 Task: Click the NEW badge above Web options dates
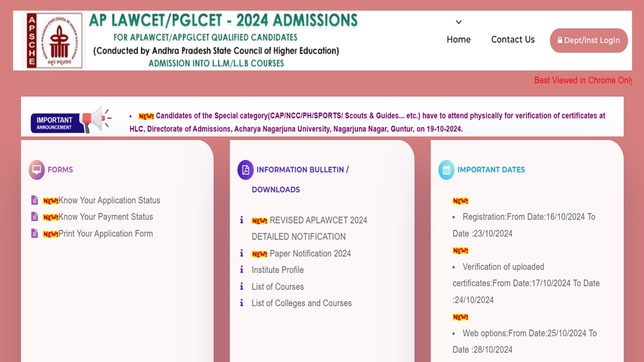click(460, 317)
